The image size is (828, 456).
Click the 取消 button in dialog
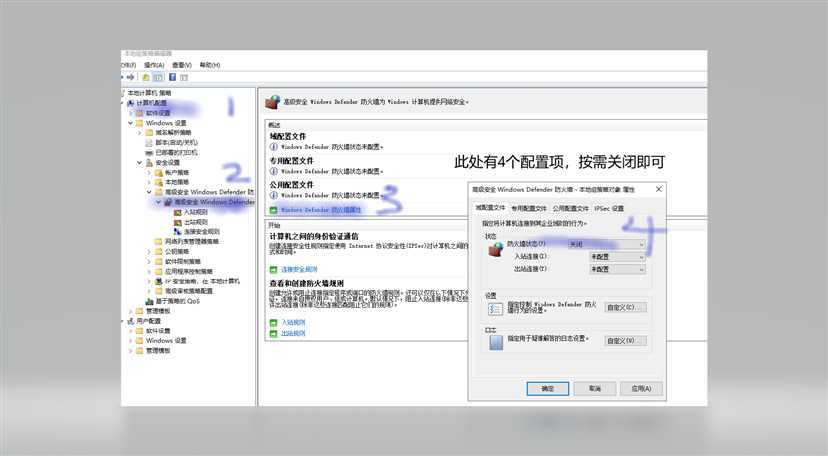click(595, 388)
